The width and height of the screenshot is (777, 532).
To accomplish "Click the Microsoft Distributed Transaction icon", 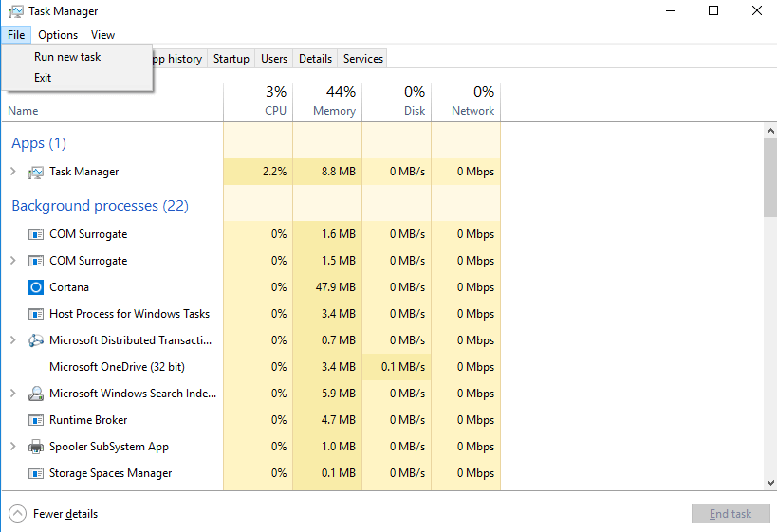I will pyautogui.click(x=36, y=340).
